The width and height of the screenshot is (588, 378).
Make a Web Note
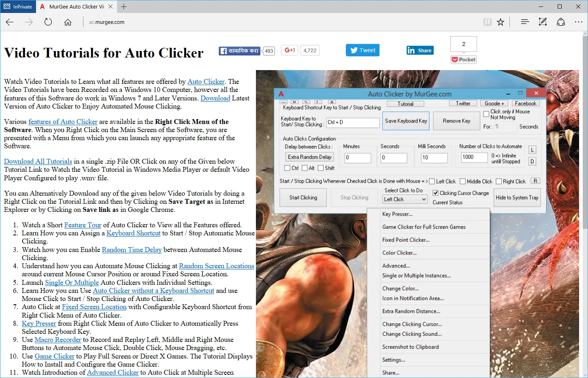click(x=543, y=22)
